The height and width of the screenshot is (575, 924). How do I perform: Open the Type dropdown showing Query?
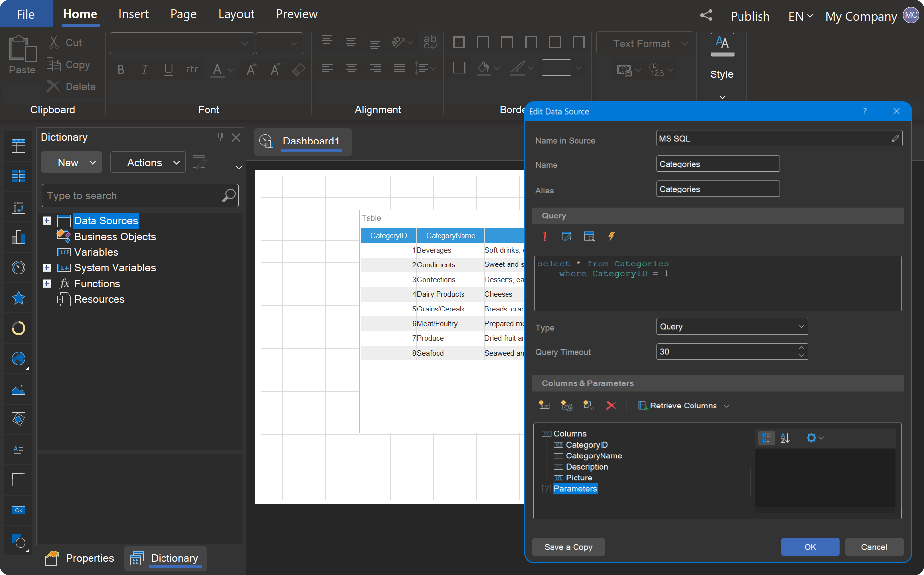click(732, 327)
